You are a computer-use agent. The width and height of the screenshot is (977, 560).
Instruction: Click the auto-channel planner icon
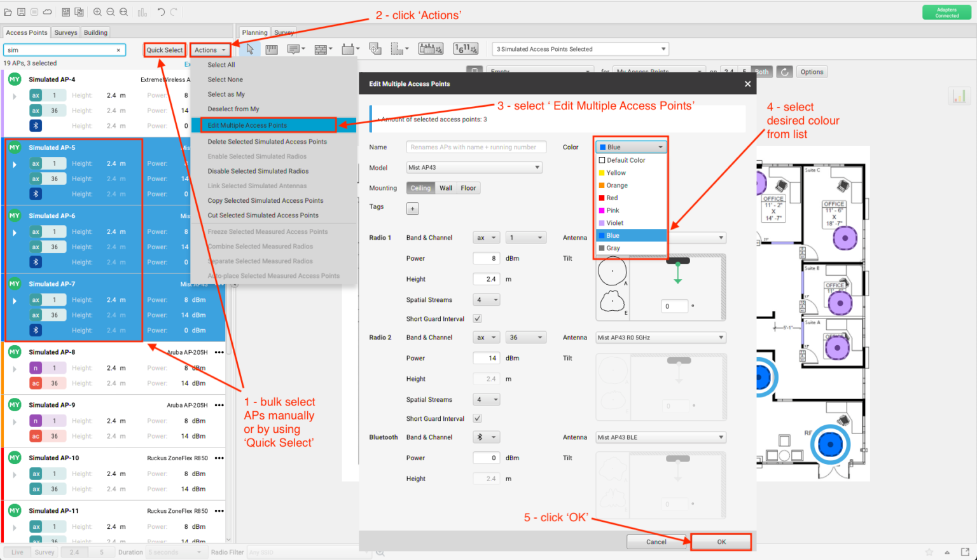(465, 49)
